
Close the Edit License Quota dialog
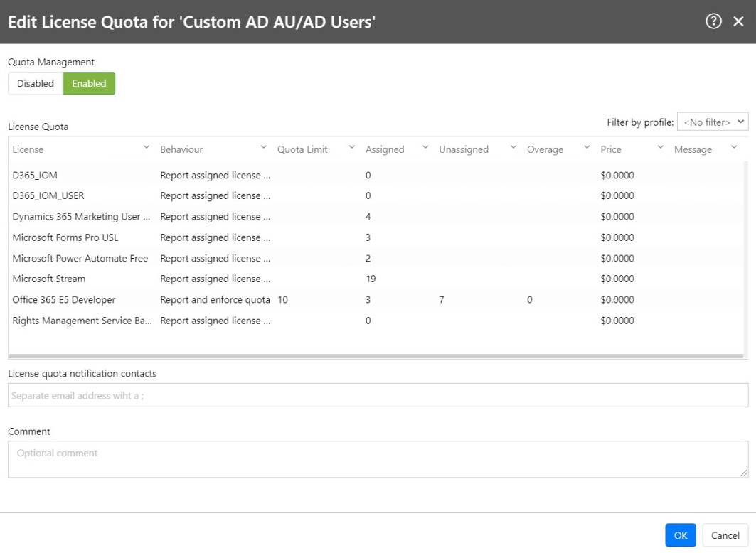coord(738,21)
